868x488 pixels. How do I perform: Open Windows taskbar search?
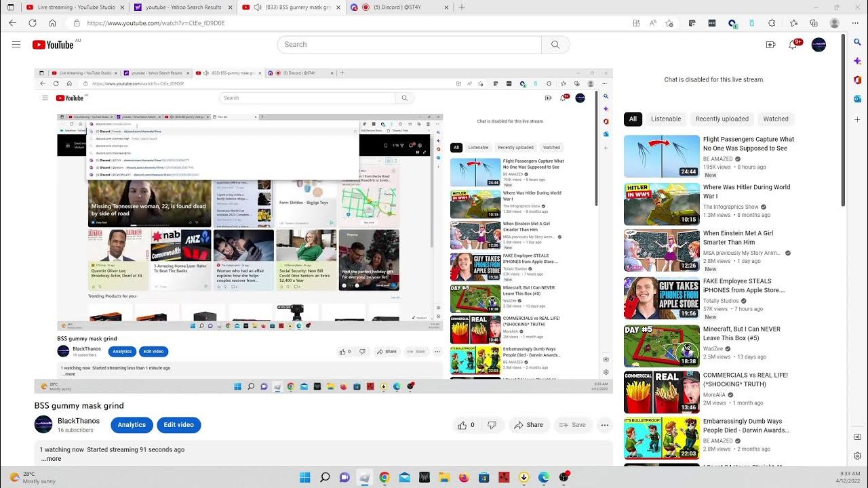[x=325, y=477]
